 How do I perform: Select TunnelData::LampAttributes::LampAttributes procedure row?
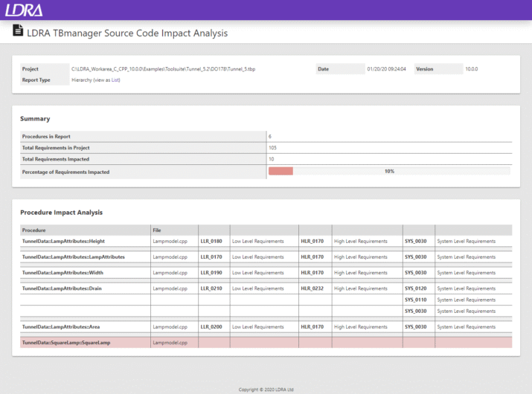pyautogui.click(x=73, y=257)
